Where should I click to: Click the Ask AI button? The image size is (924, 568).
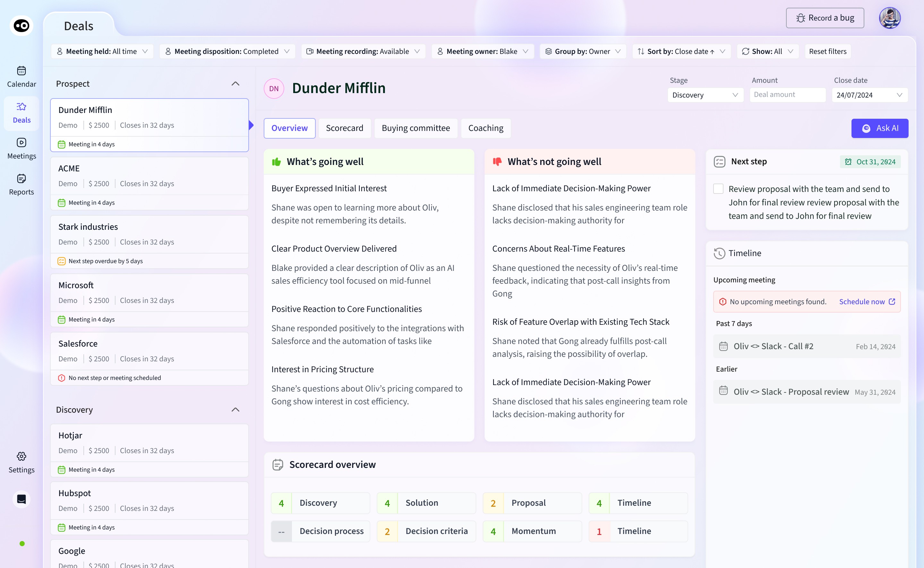(x=879, y=128)
